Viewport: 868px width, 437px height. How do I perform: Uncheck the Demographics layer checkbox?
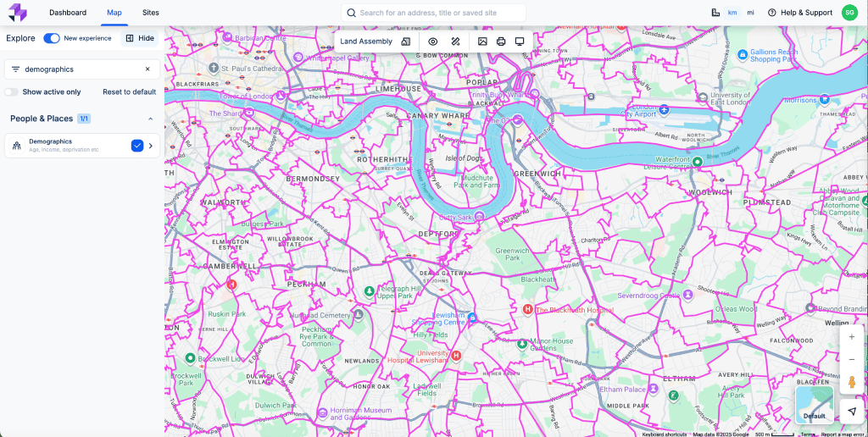point(137,146)
